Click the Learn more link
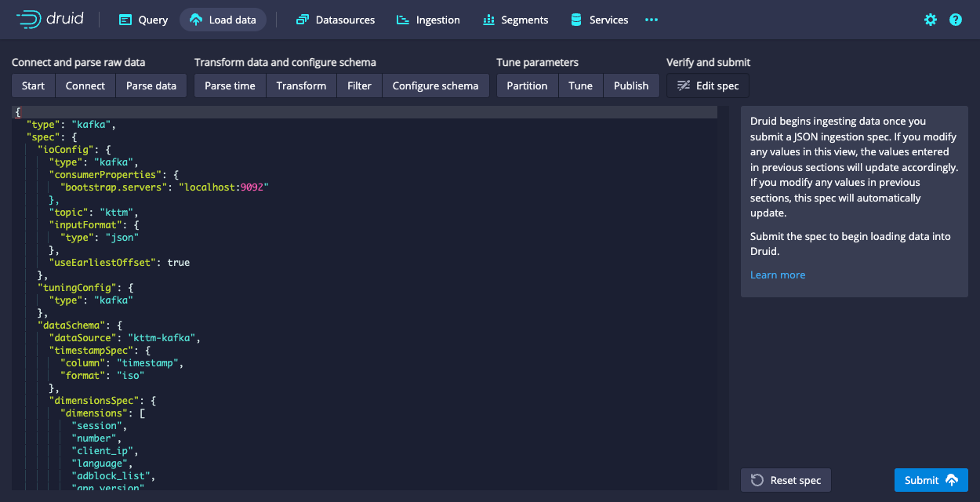Image resolution: width=980 pixels, height=502 pixels. point(777,275)
